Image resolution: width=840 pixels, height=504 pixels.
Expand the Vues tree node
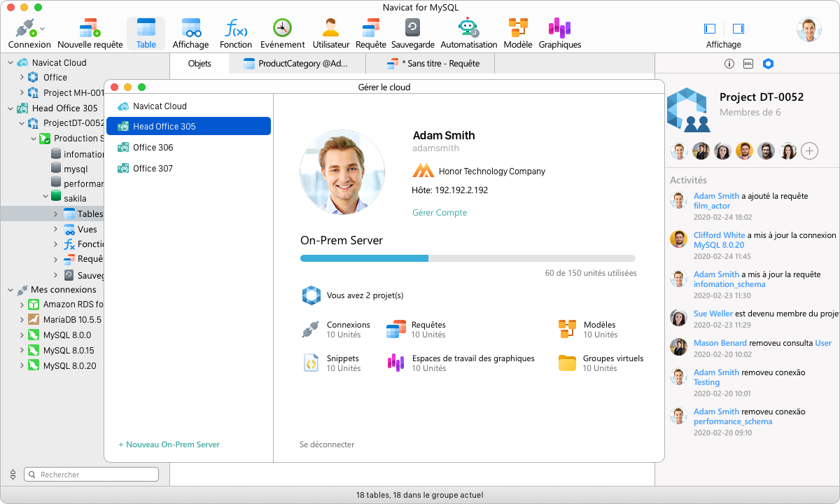pyautogui.click(x=56, y=229)
